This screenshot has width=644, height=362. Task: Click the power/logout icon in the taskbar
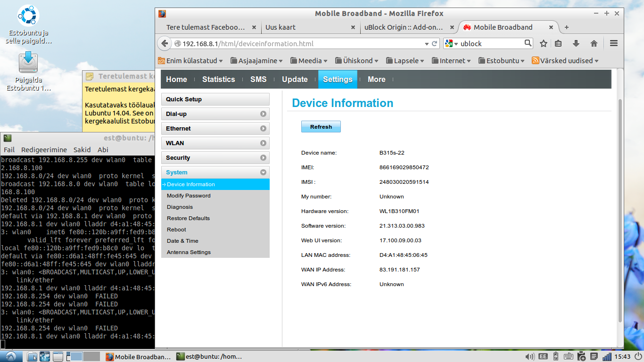pos(638,356)
